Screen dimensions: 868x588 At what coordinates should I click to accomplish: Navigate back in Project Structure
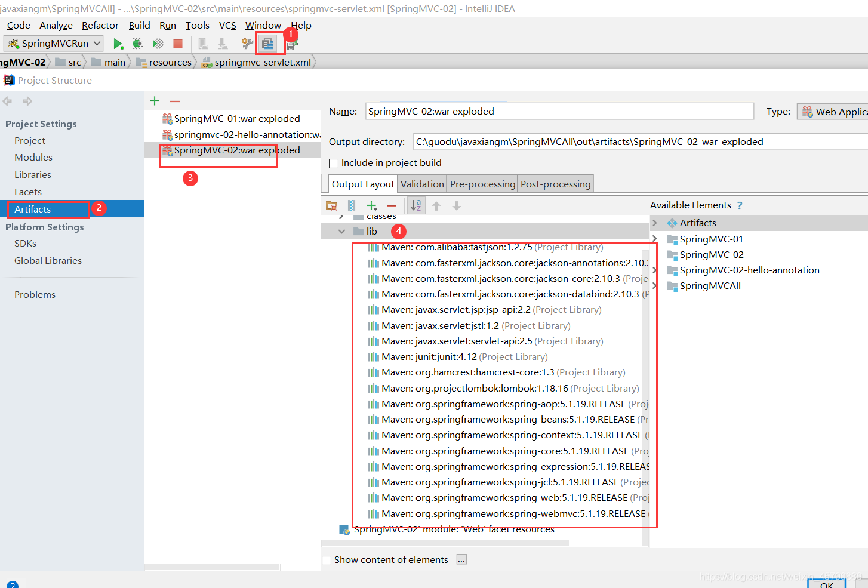coord(8,101)
